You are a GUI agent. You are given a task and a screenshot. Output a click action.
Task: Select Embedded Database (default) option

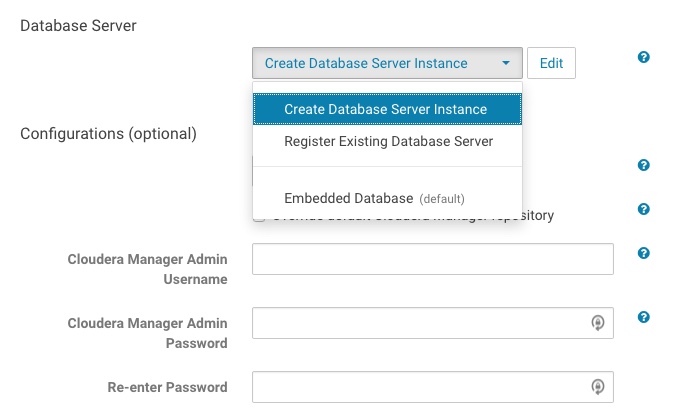coord(373,198)
